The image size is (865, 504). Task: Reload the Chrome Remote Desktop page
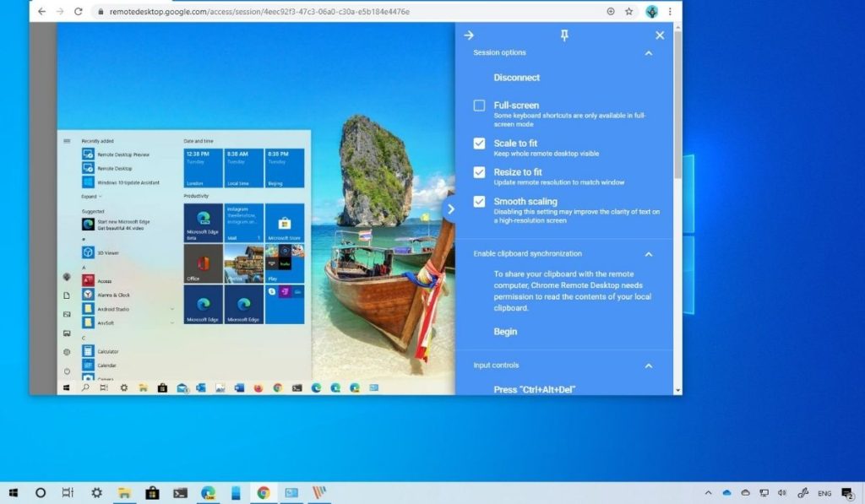(79, 12)
